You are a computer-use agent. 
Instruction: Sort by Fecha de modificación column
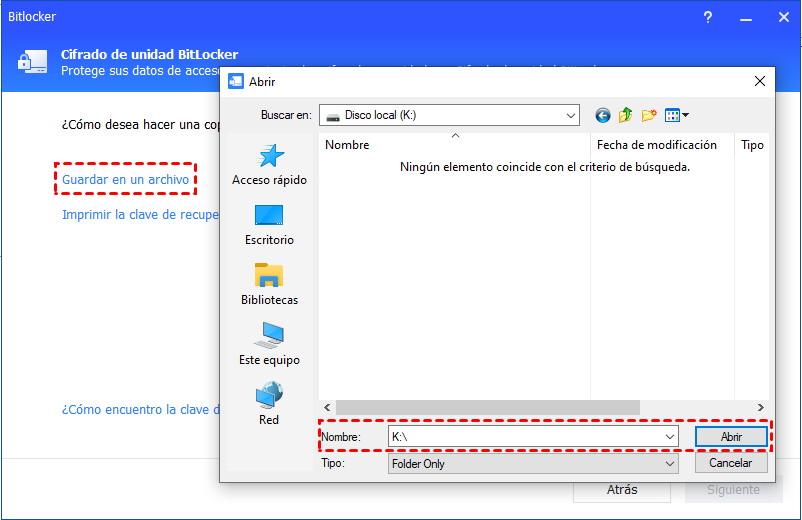coord(656,145)
